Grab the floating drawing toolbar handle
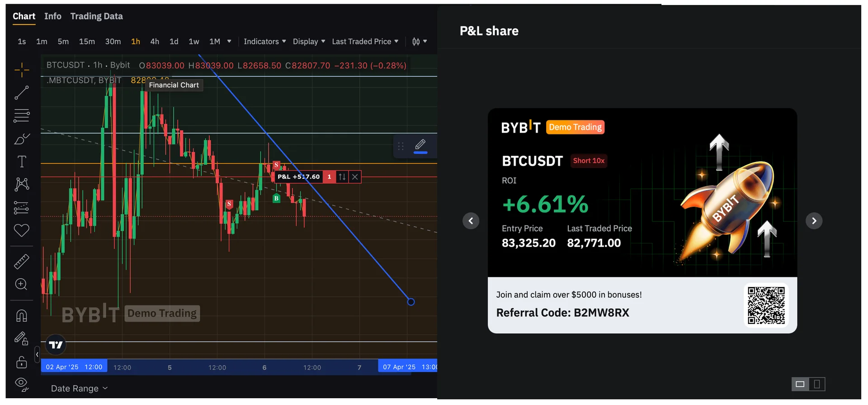 coord(401,146)
